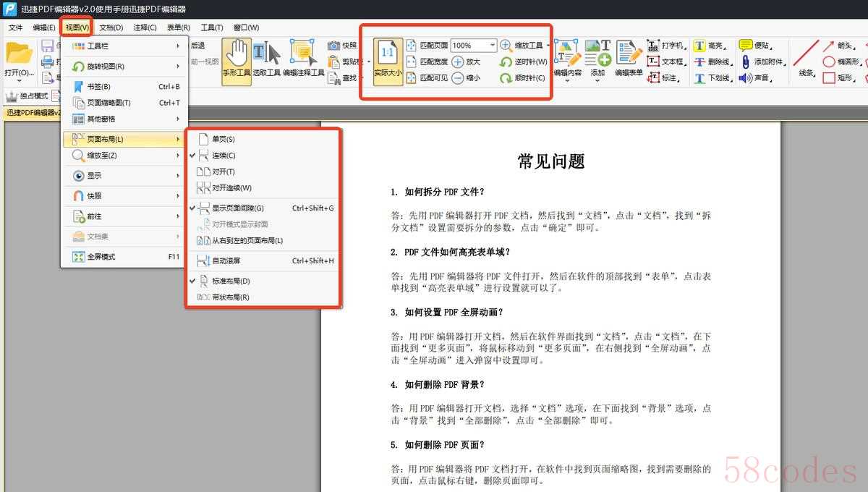
Task: Click 书签(B) bookmarks menu entry
Action: (x=124, y=86)
